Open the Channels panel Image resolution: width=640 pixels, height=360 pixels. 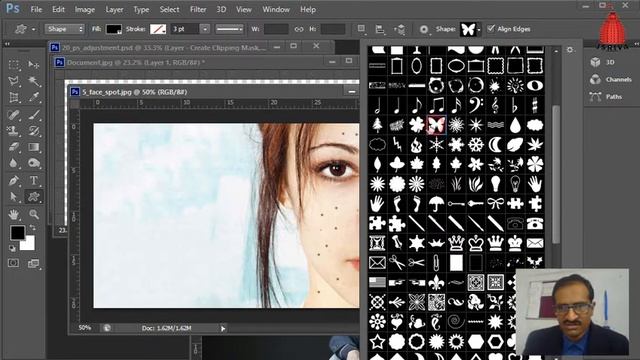611,79
